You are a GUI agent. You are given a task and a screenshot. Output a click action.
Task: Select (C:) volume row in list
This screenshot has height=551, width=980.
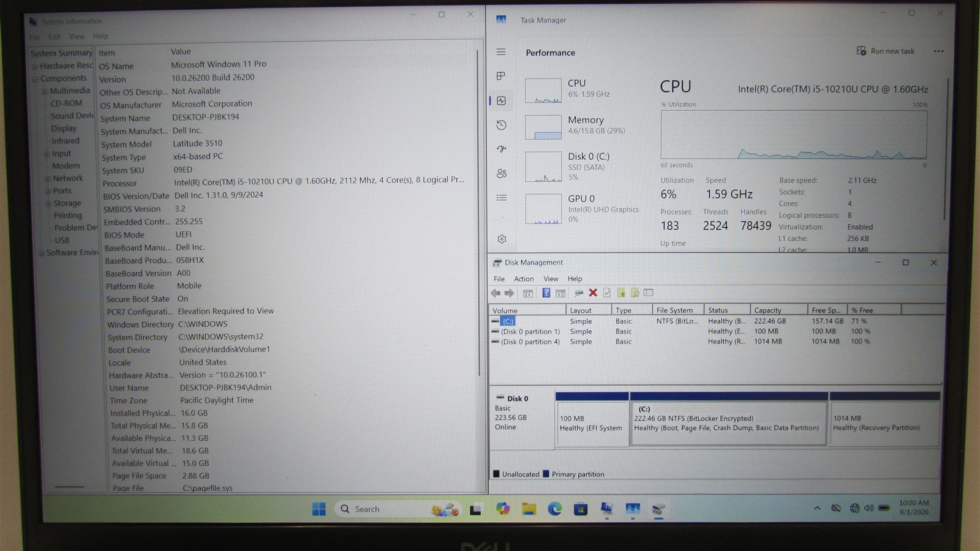tap(715, 321)
